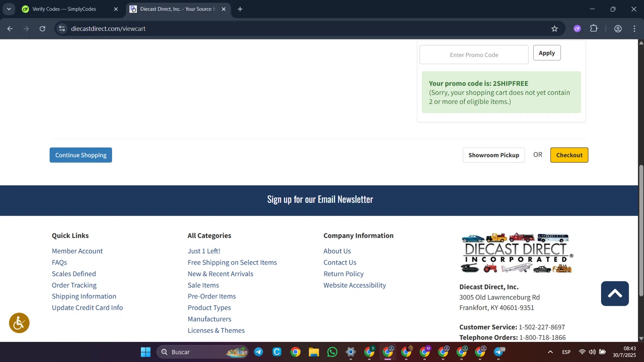Click the address bar URL
Image resolution: width=644 pixels, height=362 pixels.
[108, 29]
